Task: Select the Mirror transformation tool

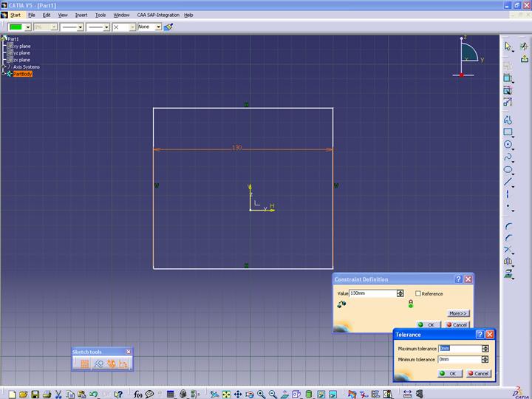Action: pyautogui.click(x=508, y=262)
